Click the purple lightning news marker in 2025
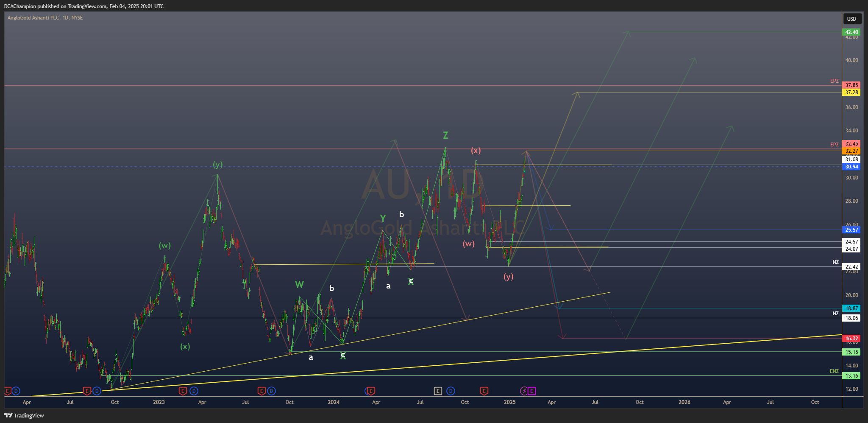The height and width of the screenshot is (423, 868). click(x=524, y=391)
